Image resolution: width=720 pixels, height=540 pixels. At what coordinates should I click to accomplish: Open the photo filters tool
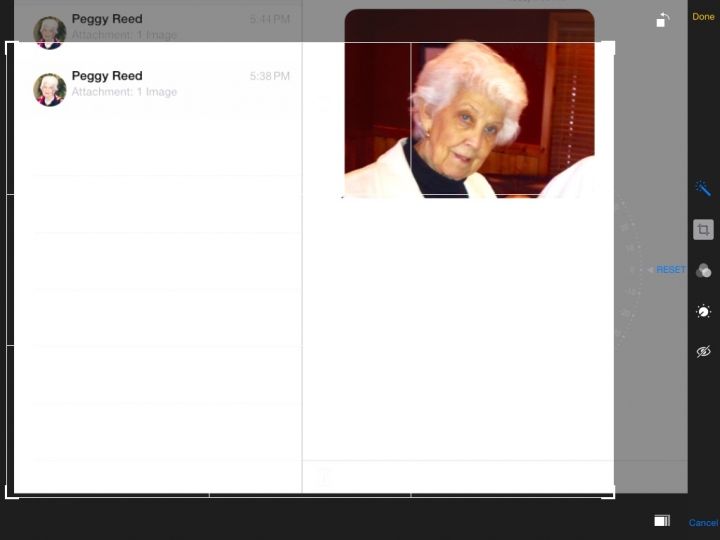(x=703, y=270)
